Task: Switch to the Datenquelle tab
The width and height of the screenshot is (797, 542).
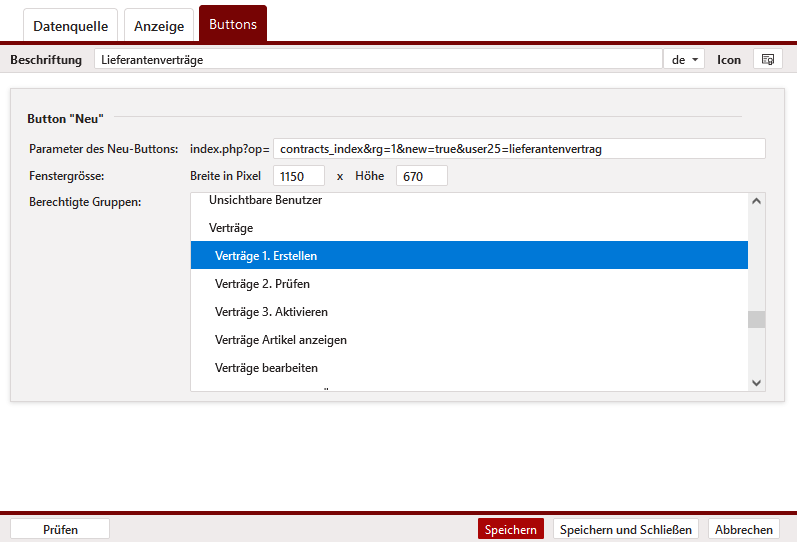Action: click(70, 25)
